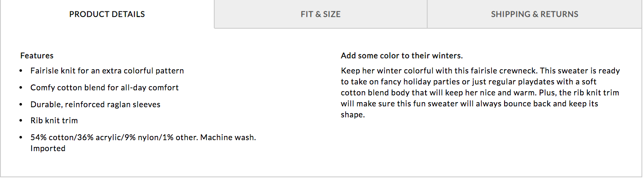The width and height of the screenshot is (644, 179).
Task: Click the bullet point beside Rib knit trim
Action: click(21, 121)
